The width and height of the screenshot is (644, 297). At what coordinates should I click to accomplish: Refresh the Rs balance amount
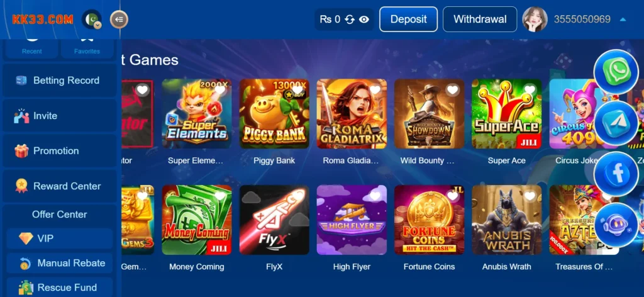(350, 20)
